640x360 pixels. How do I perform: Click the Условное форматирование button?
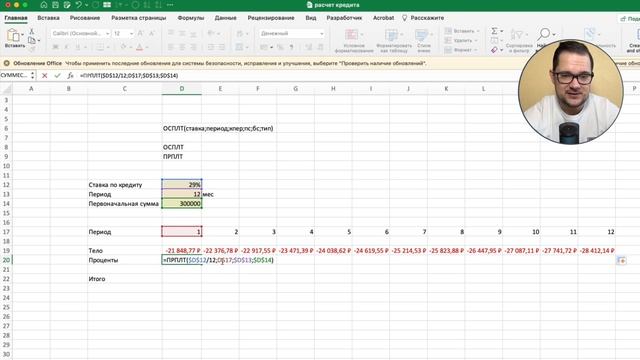click(354, 41)
